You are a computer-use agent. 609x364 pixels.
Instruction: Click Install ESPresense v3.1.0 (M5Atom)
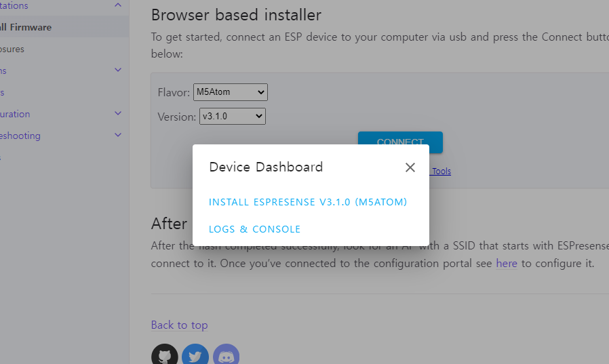click(308, 202)
